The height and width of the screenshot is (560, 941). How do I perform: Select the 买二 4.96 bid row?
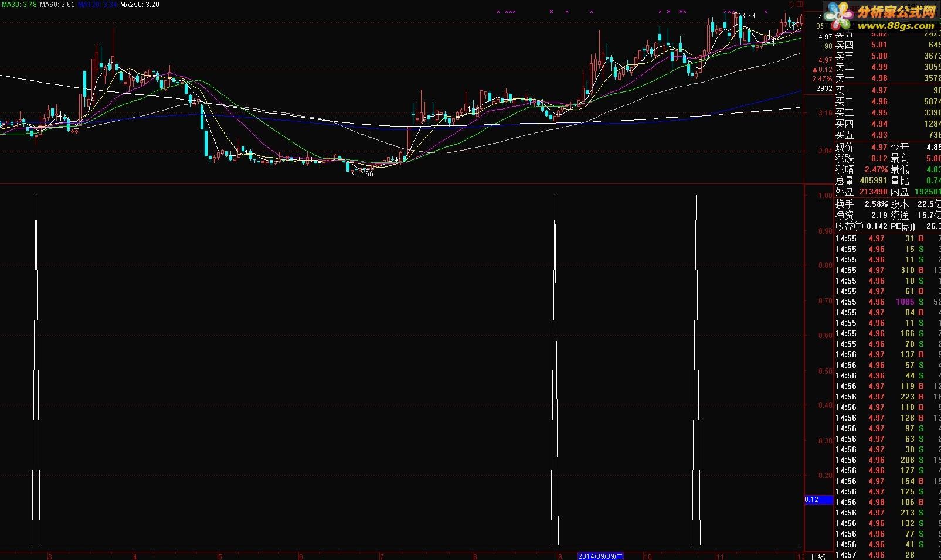(888, 101)
